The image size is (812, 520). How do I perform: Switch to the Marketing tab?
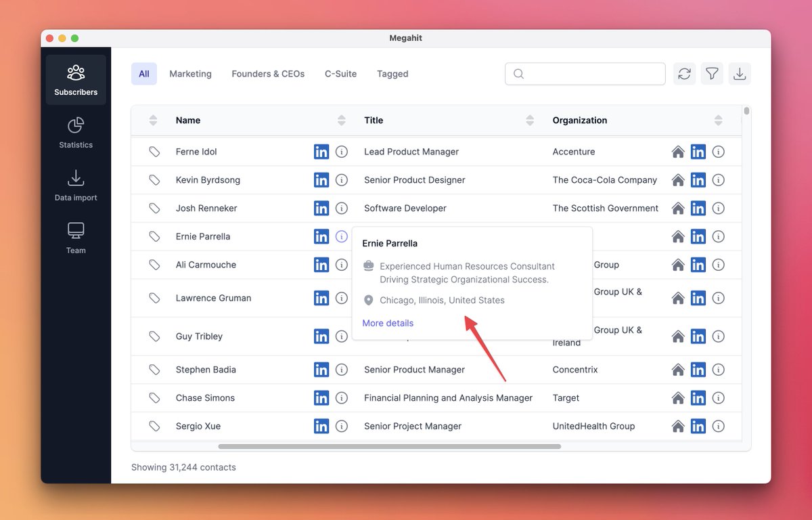pos(190,74)
